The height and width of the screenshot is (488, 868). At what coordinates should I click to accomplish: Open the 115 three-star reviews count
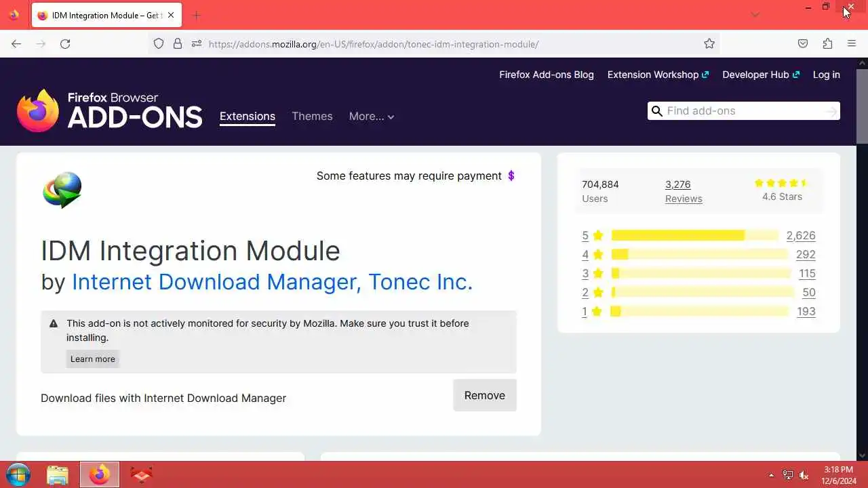807,273
